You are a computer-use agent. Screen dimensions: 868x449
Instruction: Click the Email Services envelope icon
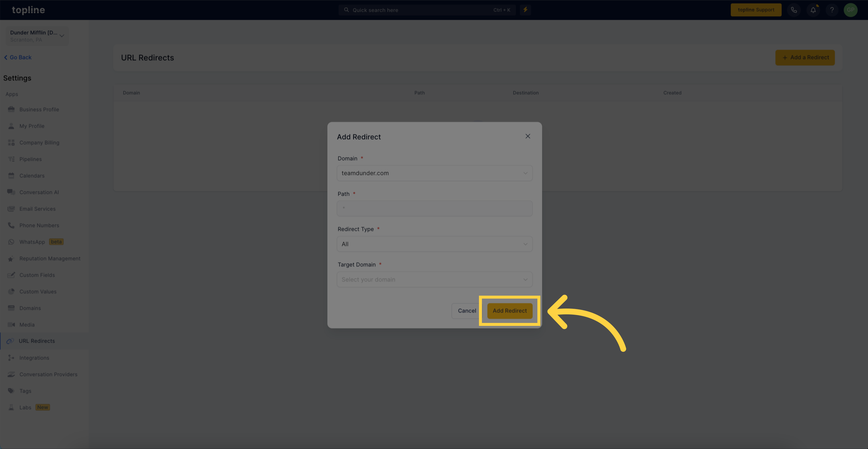[11, 208]
